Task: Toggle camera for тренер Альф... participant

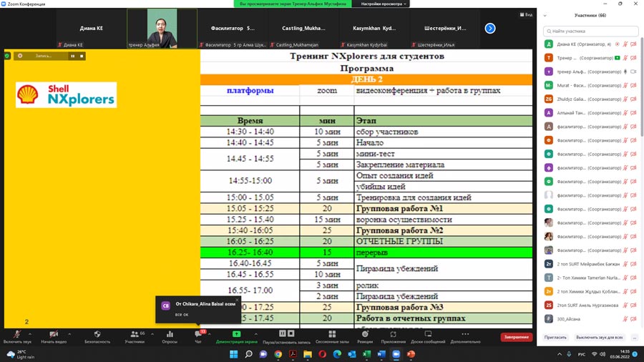Action: pyautogui.click(x=633, y=72)
